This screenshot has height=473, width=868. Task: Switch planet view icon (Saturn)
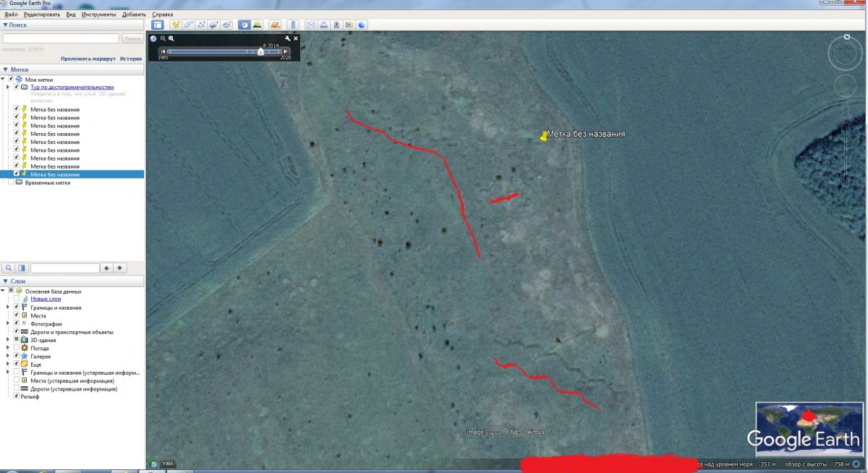coord(275,25)
